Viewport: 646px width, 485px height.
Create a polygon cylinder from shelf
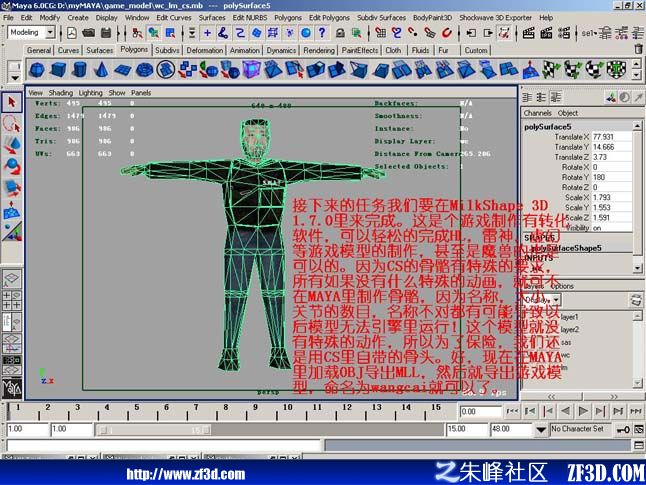[80, 70]
